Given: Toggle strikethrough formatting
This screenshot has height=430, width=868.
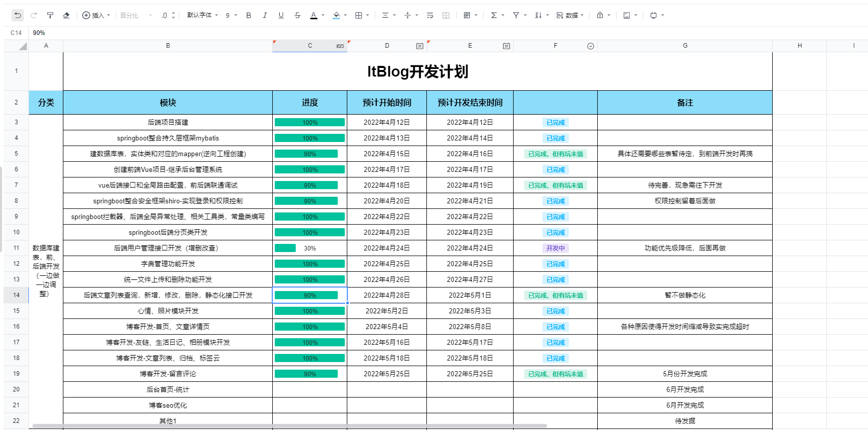Looking at the screenshot, I should point(298,15).
